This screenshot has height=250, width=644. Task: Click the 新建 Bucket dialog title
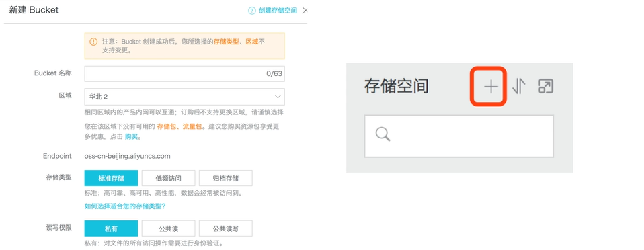pyautogui.click(x=34, y=10)
